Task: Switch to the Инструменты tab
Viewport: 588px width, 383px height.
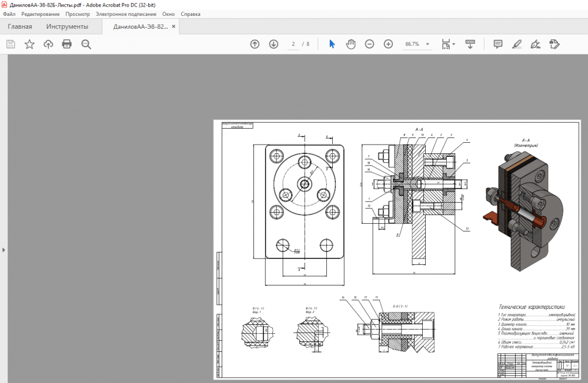Action: click(67, 26)
